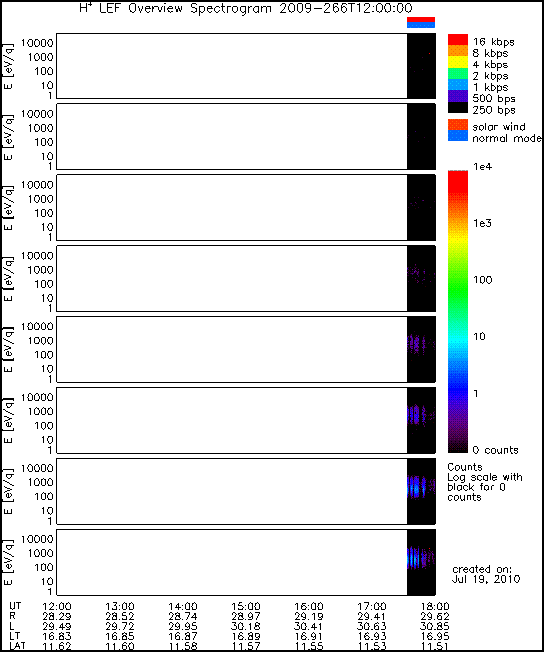This screenshot has height=652, width=544.
Task: Click the L value 30.18
Action: [x=246, y=626]
